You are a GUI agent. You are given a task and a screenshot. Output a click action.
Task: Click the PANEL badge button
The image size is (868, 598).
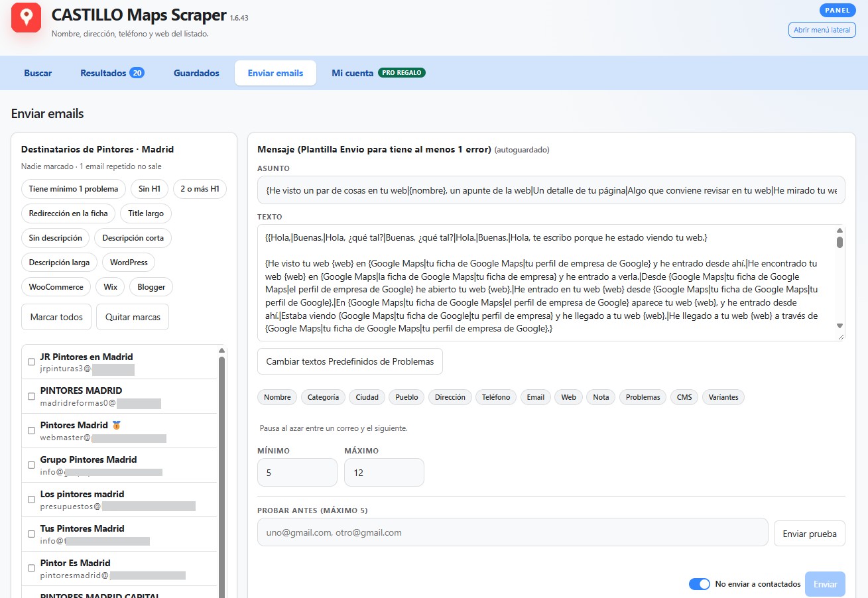click(x=838, y=10)
